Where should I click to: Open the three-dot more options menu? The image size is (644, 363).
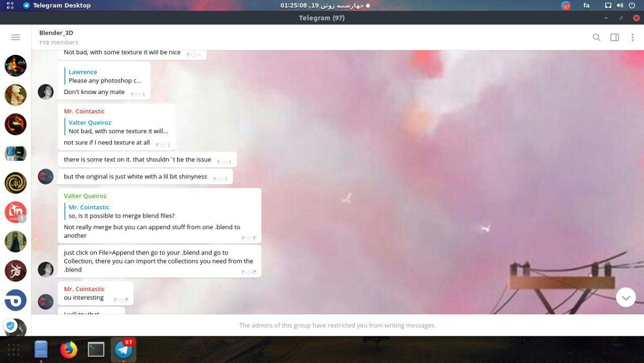coord(632,37)
